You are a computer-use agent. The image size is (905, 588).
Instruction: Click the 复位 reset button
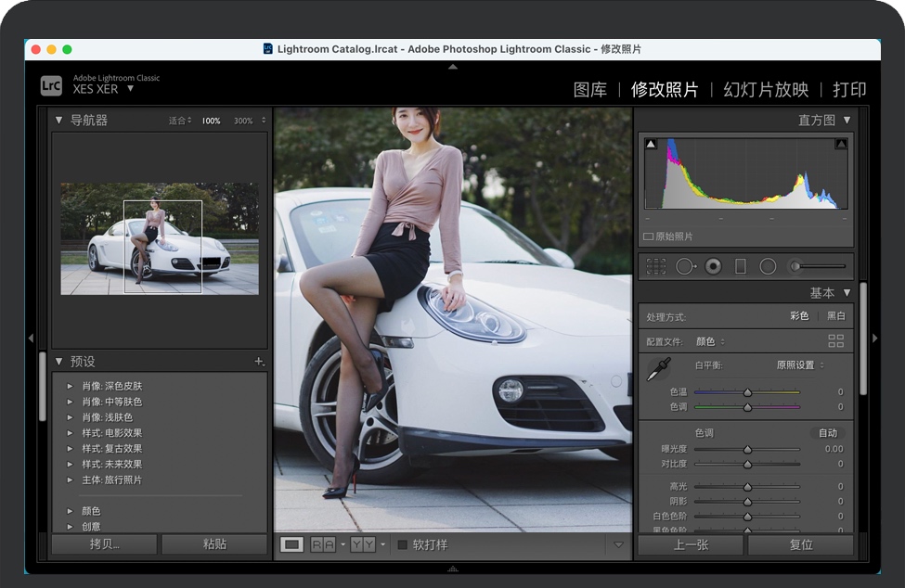coord(800,544)
